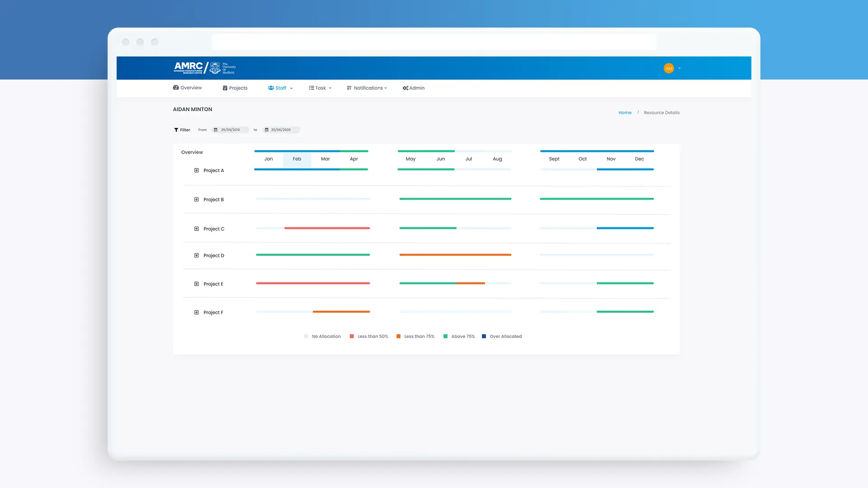
Task: Expand Project A details
Action: [x=196, y=170]
